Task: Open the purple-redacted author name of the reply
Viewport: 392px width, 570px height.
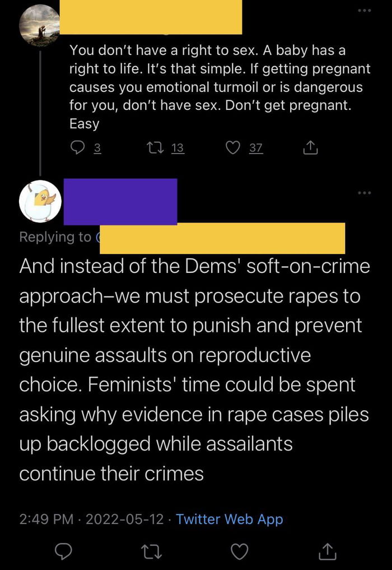Action: click(120, 201)
